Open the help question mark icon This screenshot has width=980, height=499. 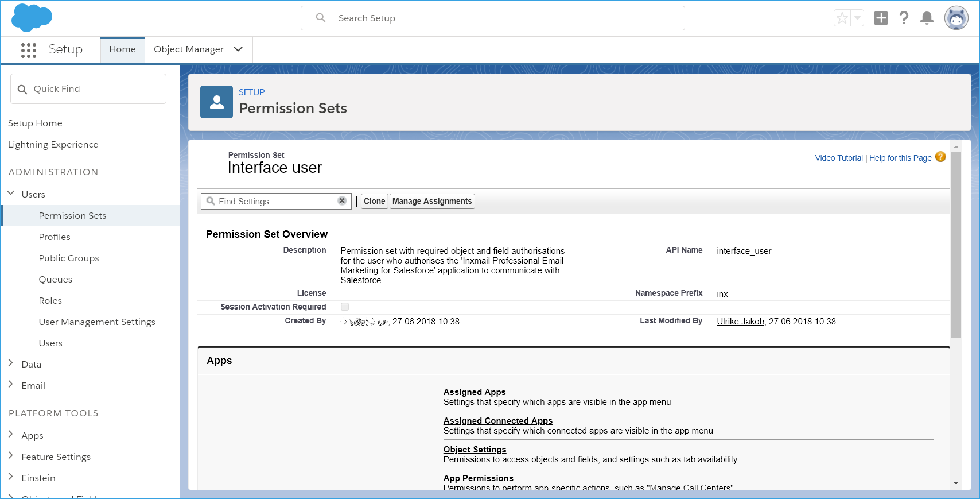pyautogui.click(x=904, y=18)
